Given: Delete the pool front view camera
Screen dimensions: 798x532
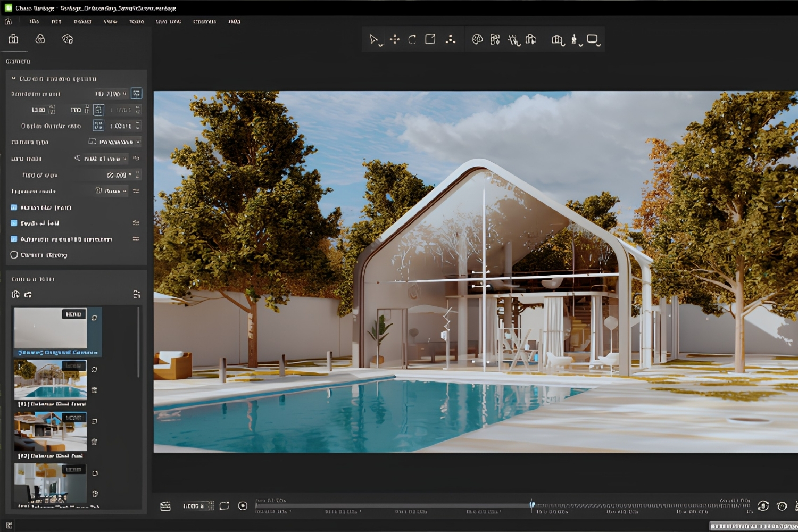Looking at the screenshot, I should point(94,390).
